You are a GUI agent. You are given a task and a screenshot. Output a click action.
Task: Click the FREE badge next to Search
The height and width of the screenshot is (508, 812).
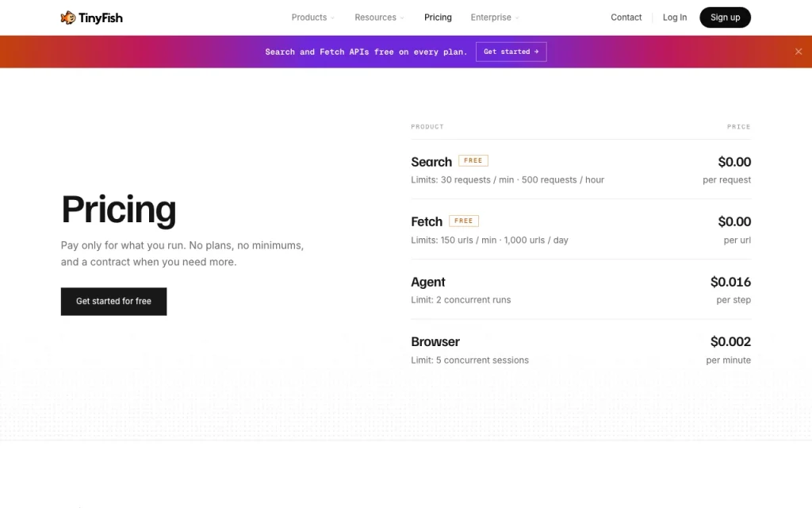473,160
